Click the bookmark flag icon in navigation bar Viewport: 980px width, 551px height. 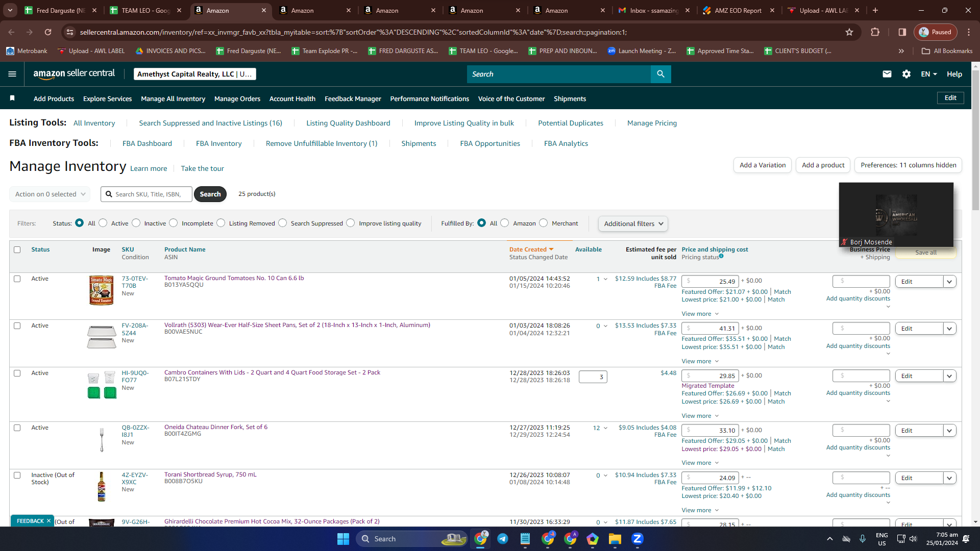(12, 98)
